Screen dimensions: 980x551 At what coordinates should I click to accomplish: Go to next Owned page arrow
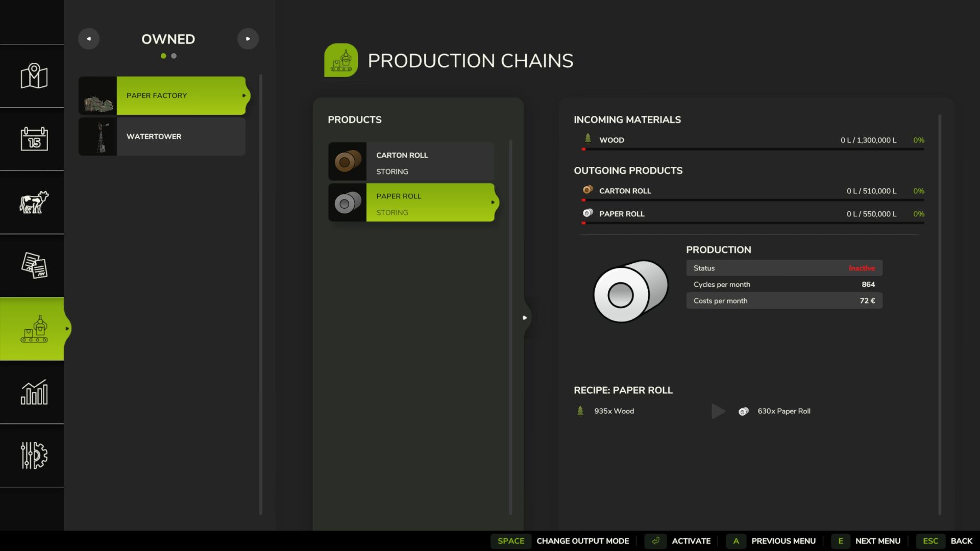(x=248, y=39)
